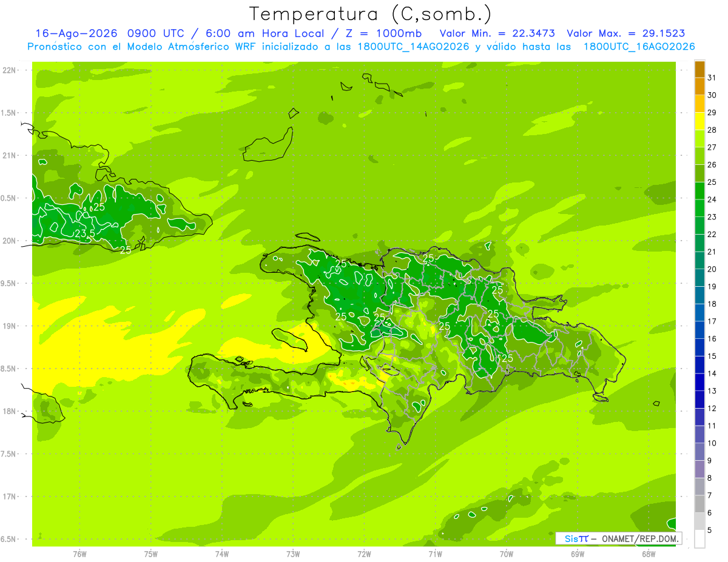Pick the orange legend swatch between 30 and 31
Image resolution: width=728 pixels, height=562 pixels.
[699, 87]
